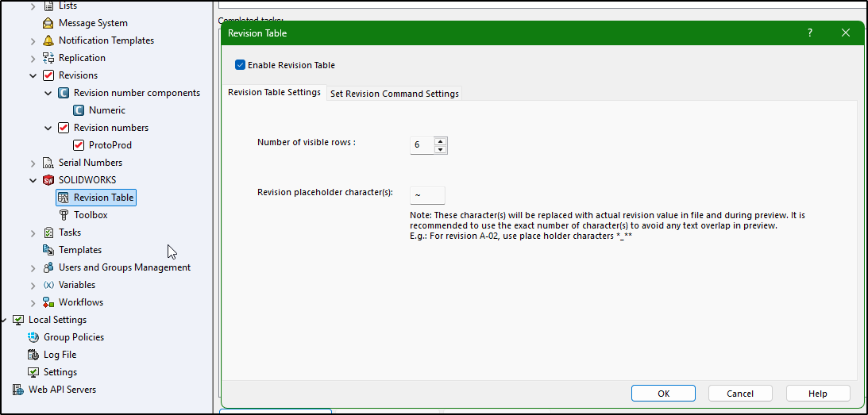Click the Serial Numbers icon
This screenshot has height=415, width=868.
click(x=48, y=163)
